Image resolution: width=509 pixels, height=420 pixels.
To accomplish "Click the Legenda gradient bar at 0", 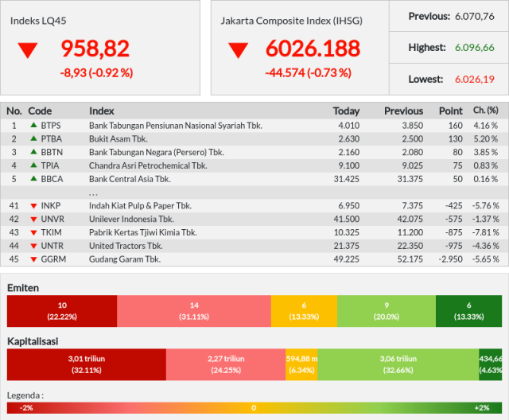I will [x=254, y=407].
